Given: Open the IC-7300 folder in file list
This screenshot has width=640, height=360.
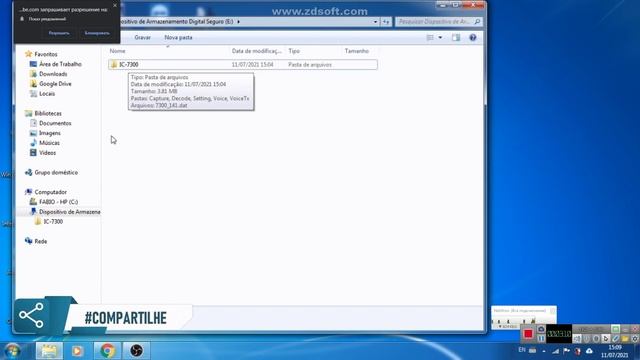Looking at the screenshot, I should point(242,64).
